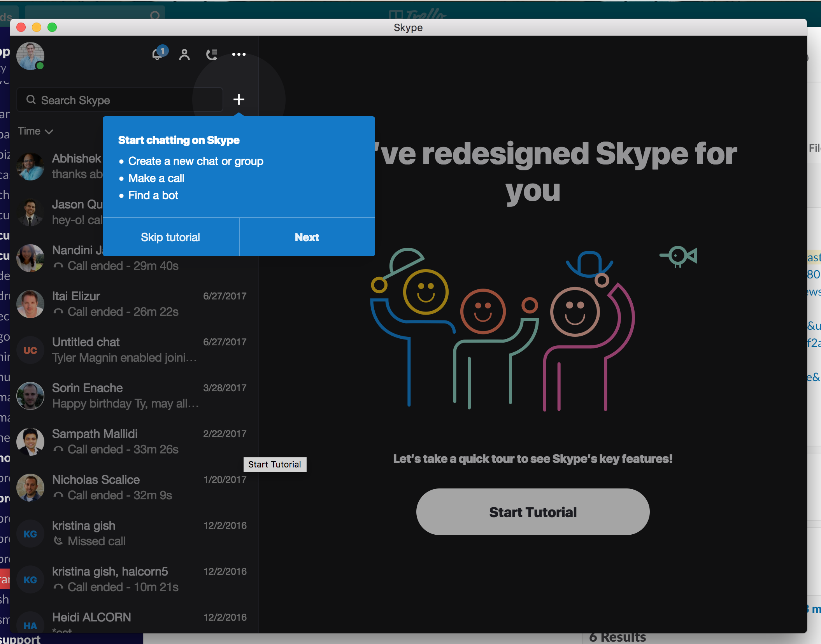Click the UC avatar of Untitled chat

(x=30, y=350)
